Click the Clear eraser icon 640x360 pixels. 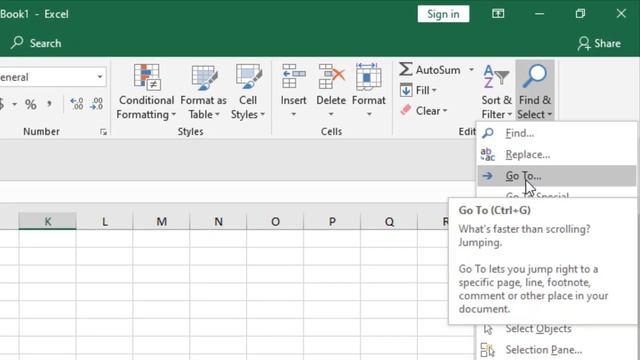[406, 110]
